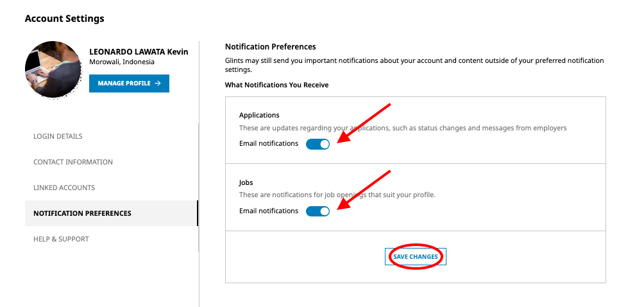The image size is (644, 307).
Task: Click the arrow icon on Manage Profile
Action: [x=158, y=83]
